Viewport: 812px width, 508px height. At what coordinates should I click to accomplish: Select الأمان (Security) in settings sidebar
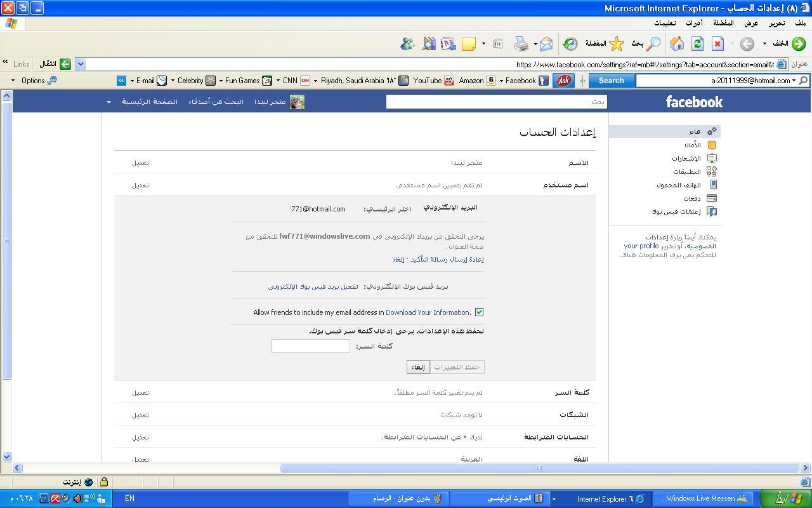point(693,145)
